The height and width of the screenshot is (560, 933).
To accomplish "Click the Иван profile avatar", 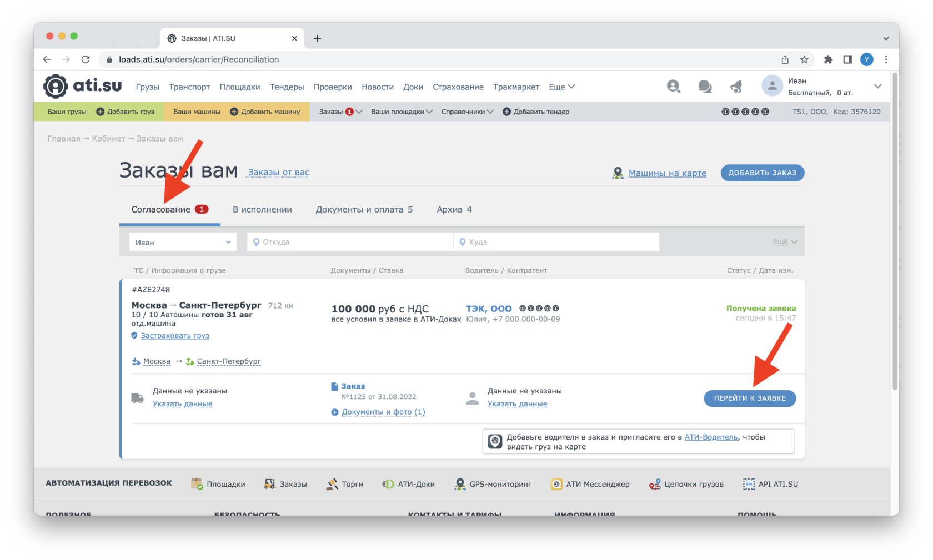I will (772, 86).
